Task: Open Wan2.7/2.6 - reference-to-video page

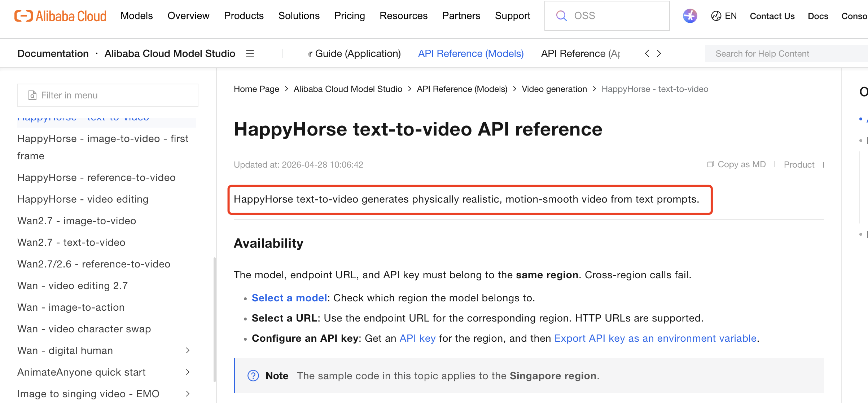Action: (x=94, y=264)
